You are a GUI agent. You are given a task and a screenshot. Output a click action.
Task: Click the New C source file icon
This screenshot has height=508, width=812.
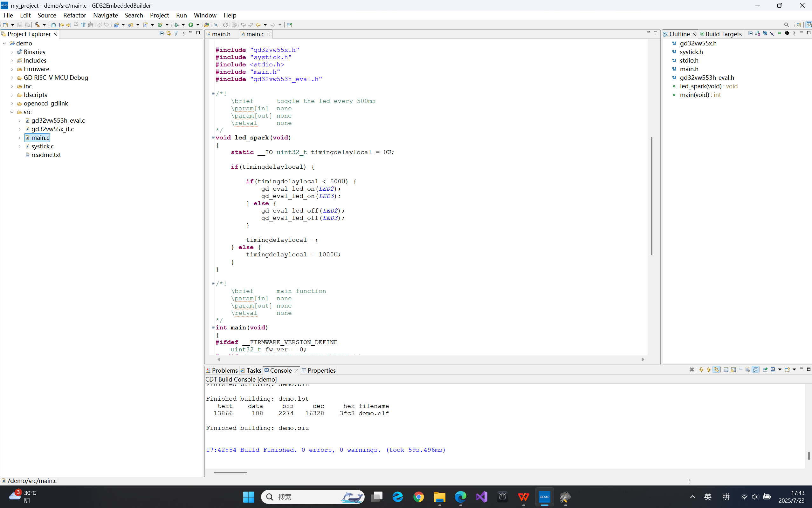point(145,25)
